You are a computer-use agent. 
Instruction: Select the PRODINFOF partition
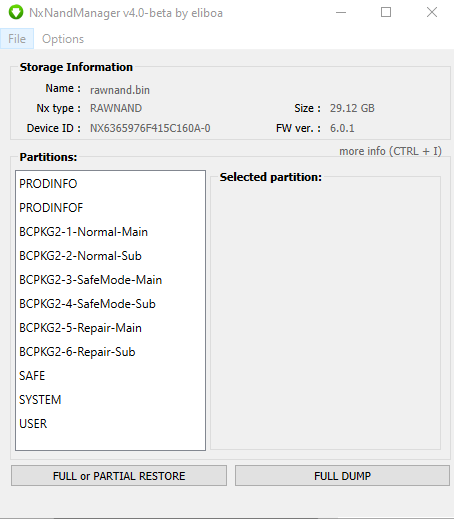point(110,208)
